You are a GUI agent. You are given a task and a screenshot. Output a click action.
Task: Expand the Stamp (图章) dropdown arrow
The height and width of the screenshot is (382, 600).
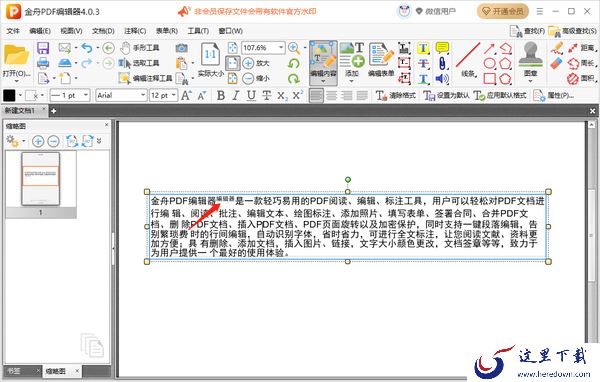[530, 81]
